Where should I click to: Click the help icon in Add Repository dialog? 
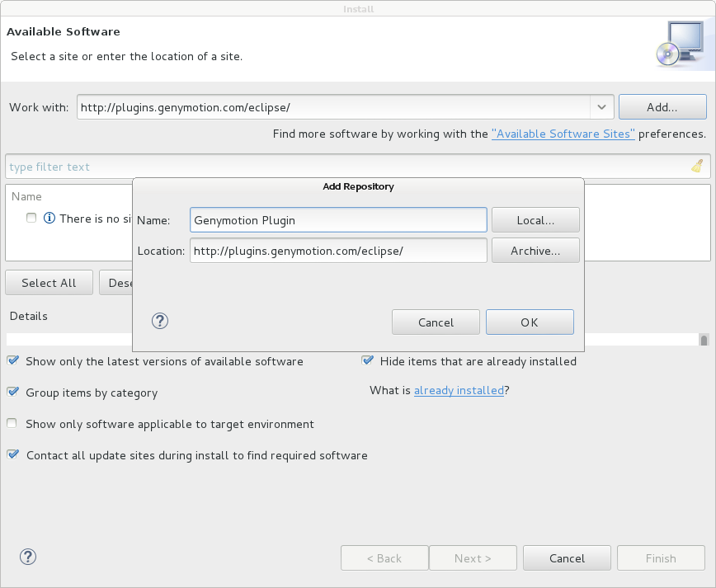160,322
